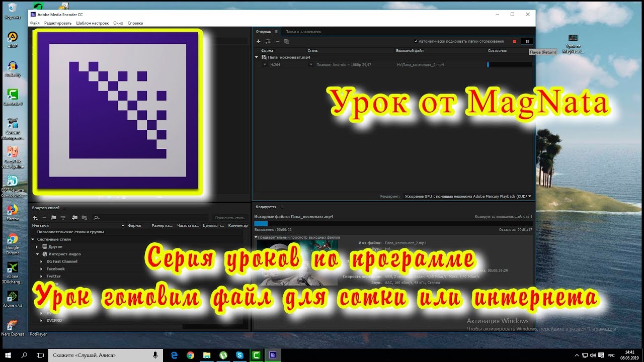Screen dimensions: 644x362
Task: Open the Кодируется panel menu
Action: 282,207
